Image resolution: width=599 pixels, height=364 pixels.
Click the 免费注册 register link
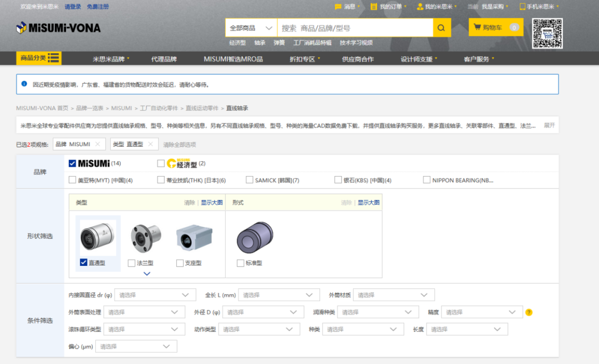(98, 7)
